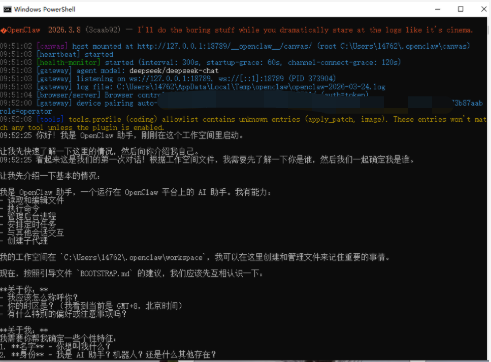Click 'deepseek/deepseek-chat' agent model text
The width and height of the screenshot is (491, 362).
(174, 71)
